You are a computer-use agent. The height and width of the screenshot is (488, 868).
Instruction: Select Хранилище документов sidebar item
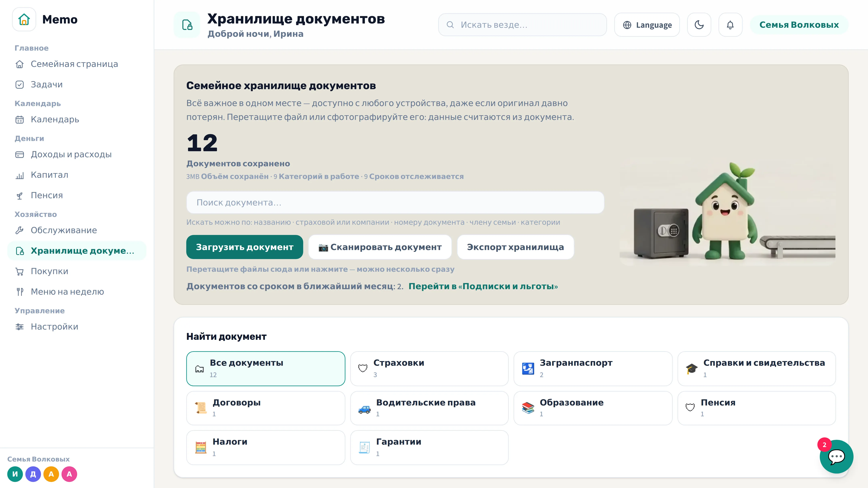(x=77, y=251)
